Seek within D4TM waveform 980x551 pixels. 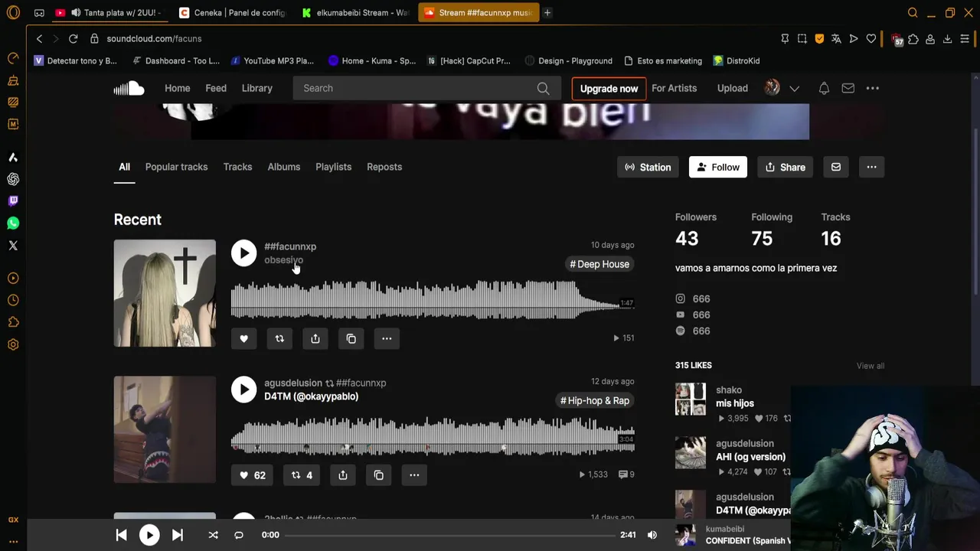tap(433, 436)
